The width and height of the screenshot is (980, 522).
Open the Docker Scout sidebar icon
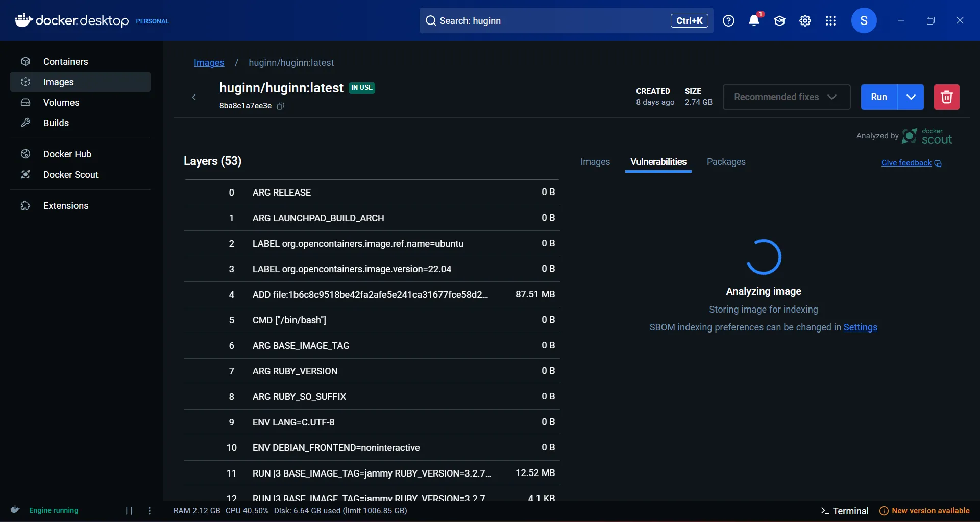click(26, 174)
